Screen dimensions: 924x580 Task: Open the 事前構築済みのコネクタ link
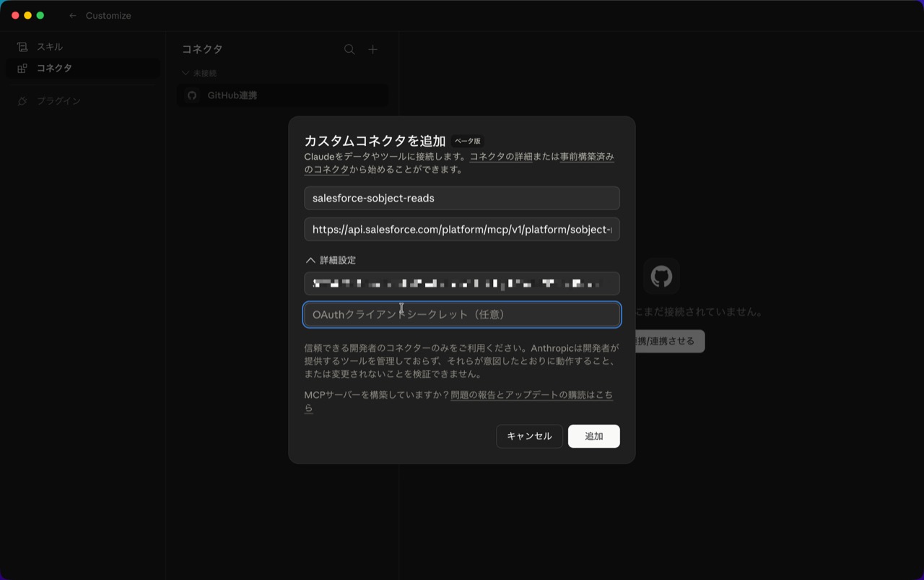(586, 157)
